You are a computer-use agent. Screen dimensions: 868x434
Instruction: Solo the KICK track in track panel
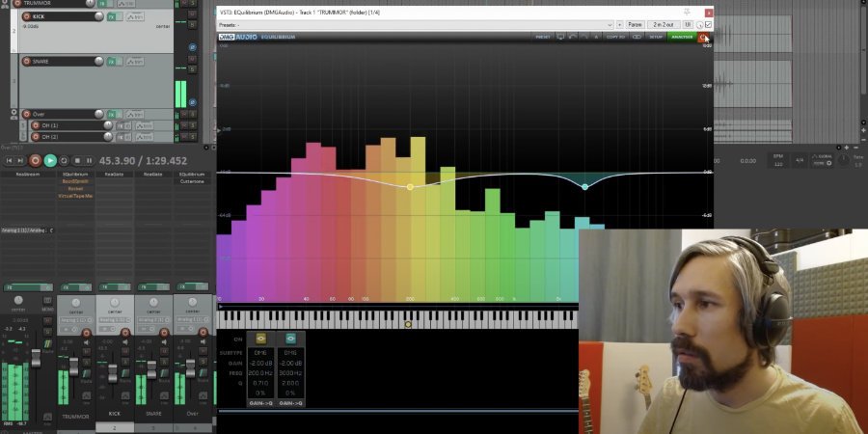(x=192, y=25)
